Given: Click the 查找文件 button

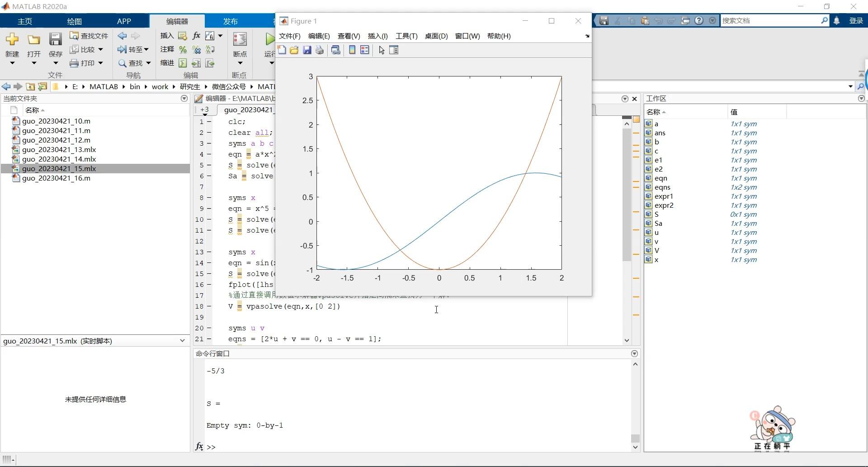Looking at the screenshot, I should click(89, 36).
